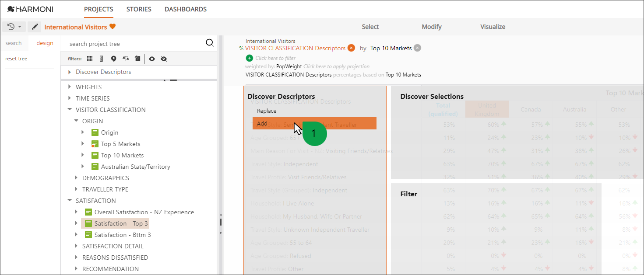Choose Add in the Discover Descriptors menu
The height and width of the screenshot is (275, 644).
click(x=314, y=123)
